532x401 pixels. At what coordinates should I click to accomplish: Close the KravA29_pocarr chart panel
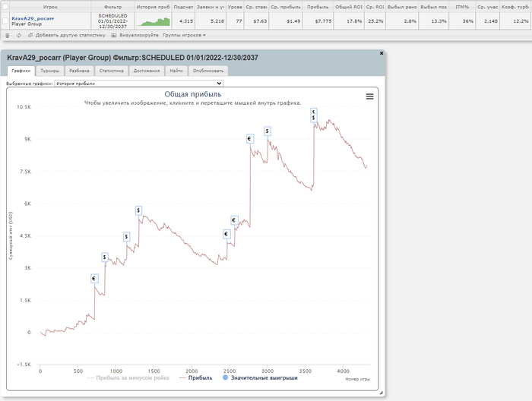coord(382,53)
